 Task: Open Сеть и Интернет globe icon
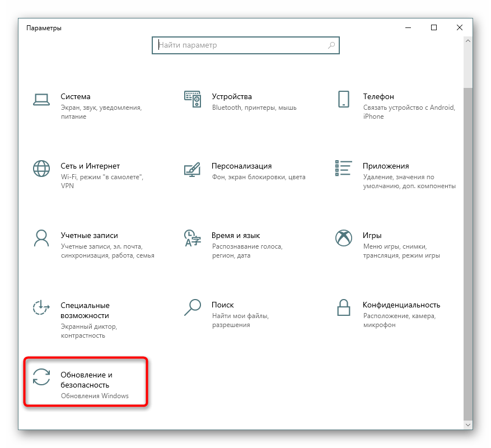[41, 168]
